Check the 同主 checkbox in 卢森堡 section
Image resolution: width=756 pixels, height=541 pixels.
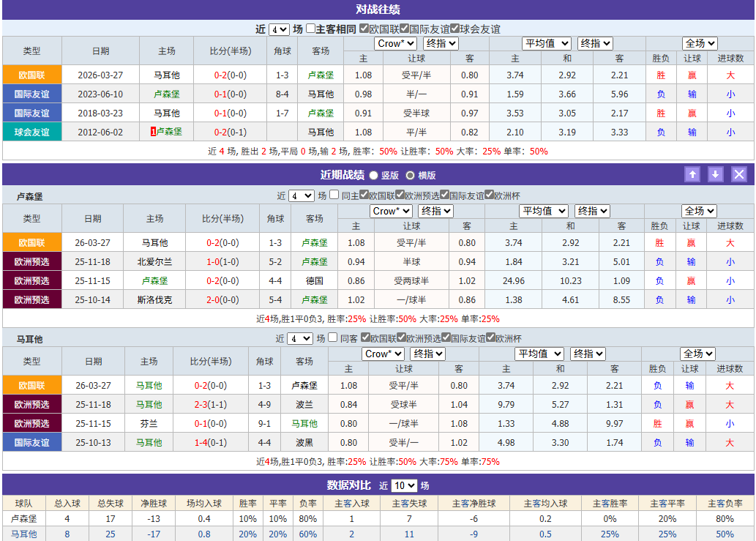(334, 193)
